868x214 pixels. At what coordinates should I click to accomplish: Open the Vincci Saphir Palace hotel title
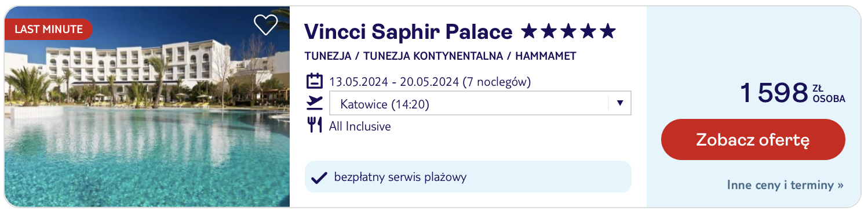tap(408, 32)
